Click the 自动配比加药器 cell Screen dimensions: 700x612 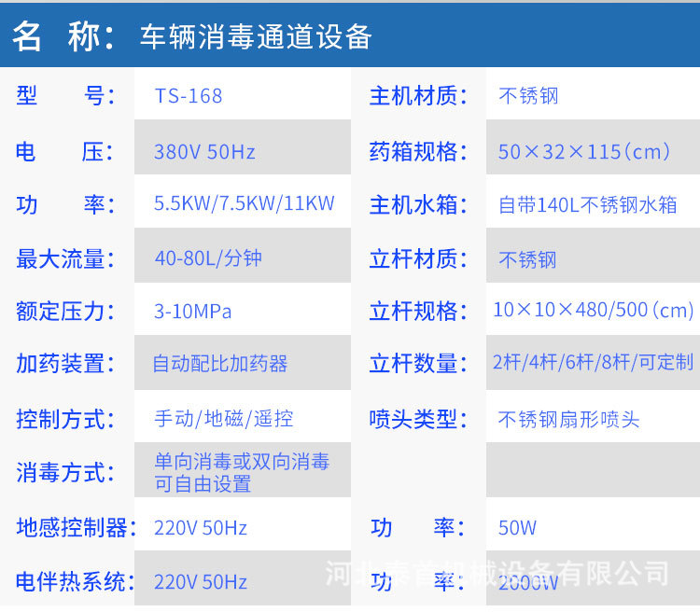(220, 364)
